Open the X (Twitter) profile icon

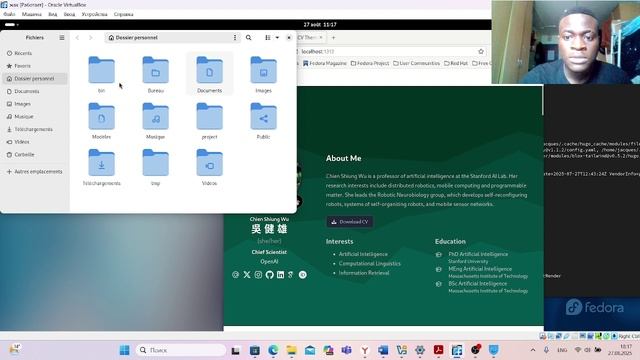click(247, 275)
